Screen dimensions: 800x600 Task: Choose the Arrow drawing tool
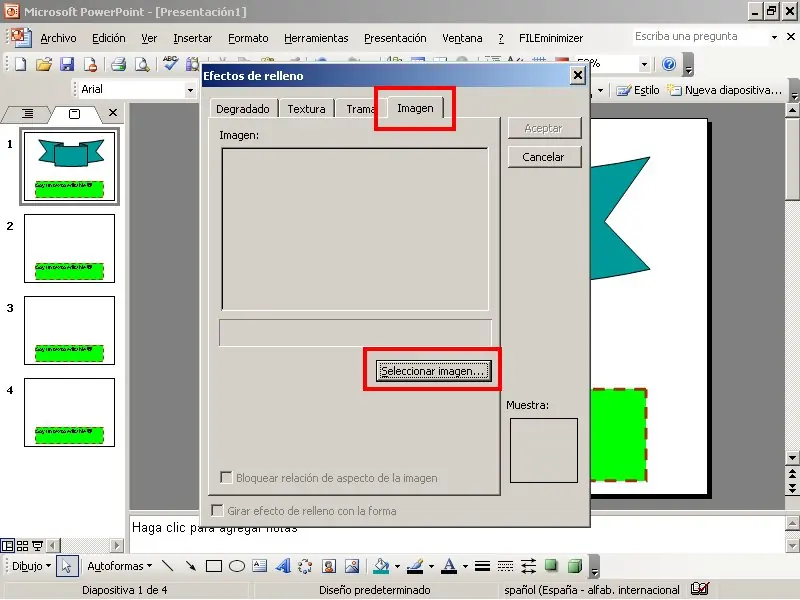191,566
